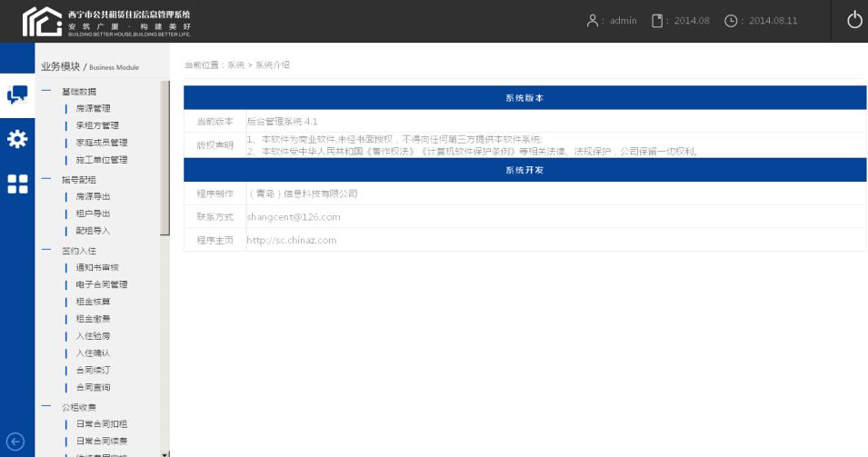Open the four-squares grid sidebar icon
The height and width of the screenshot is (457, 868).
[x=17, y=184]
